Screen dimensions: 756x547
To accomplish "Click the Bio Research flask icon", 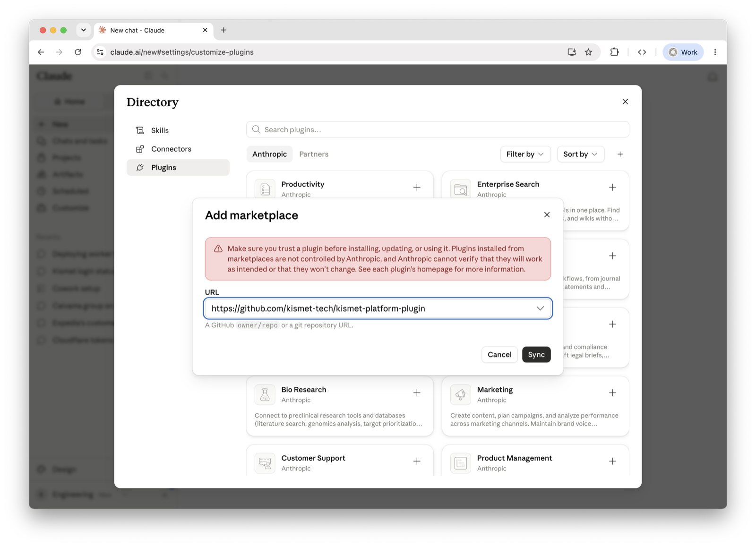I will [x=265, y=394].
